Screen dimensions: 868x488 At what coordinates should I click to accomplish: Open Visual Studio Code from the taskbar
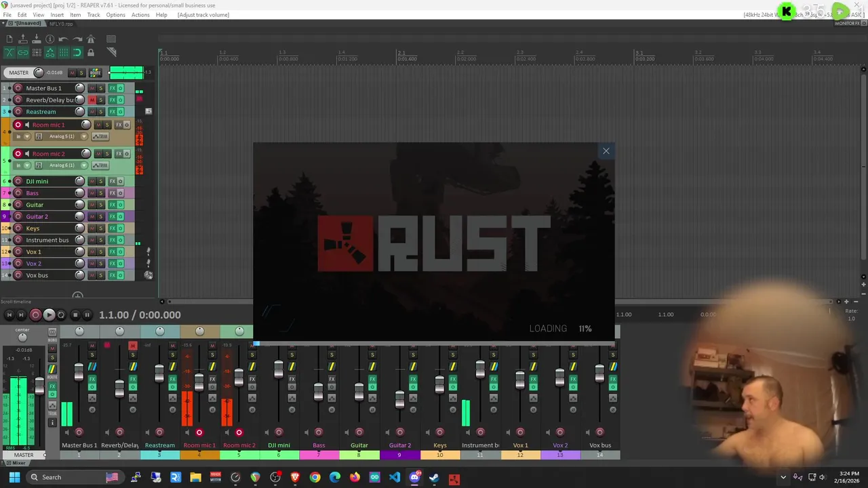(x=395, y=477)
